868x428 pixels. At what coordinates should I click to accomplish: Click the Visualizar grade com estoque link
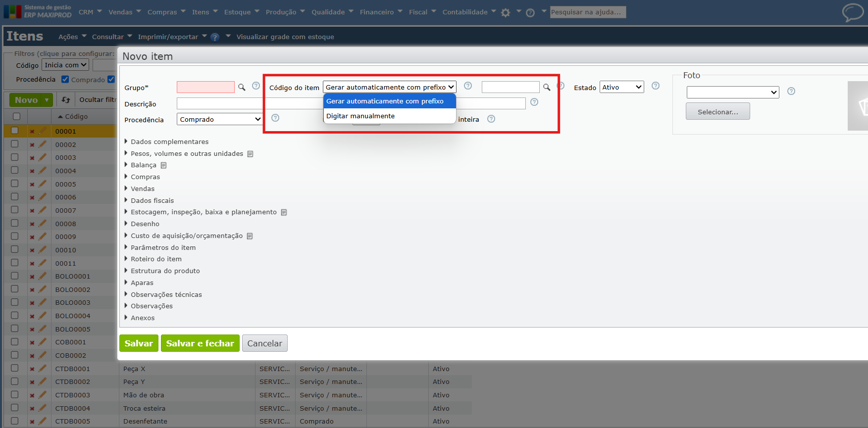pos(285,37)
